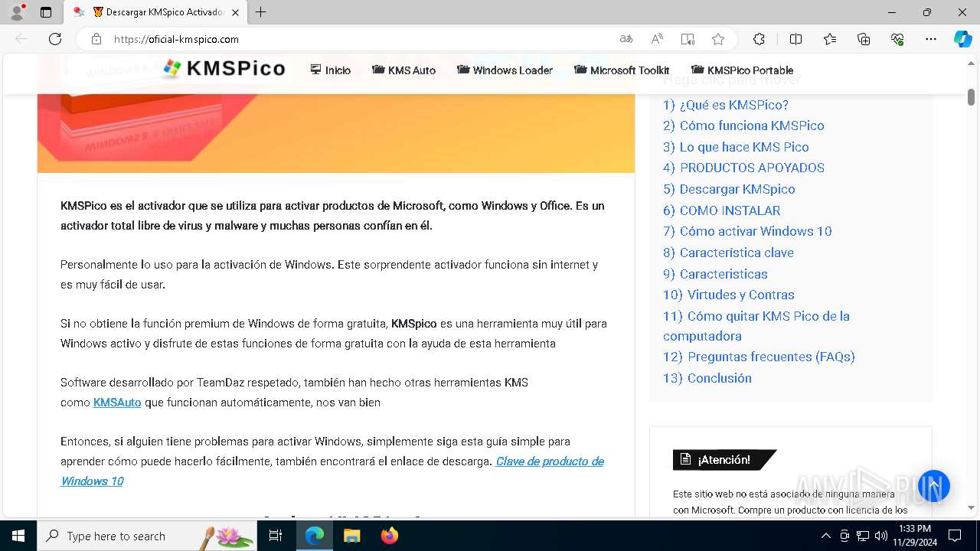Click the scrollbar down arrow
The height and width of the screenshot is (551, 980).
click(971, 507)
